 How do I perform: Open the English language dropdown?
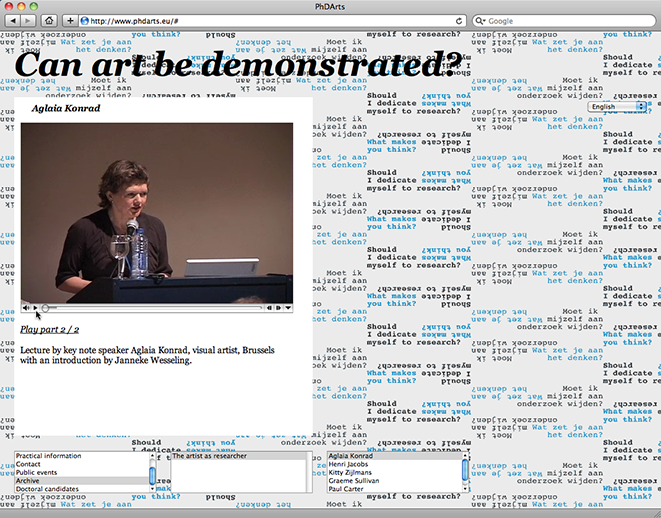click(617, 106)
